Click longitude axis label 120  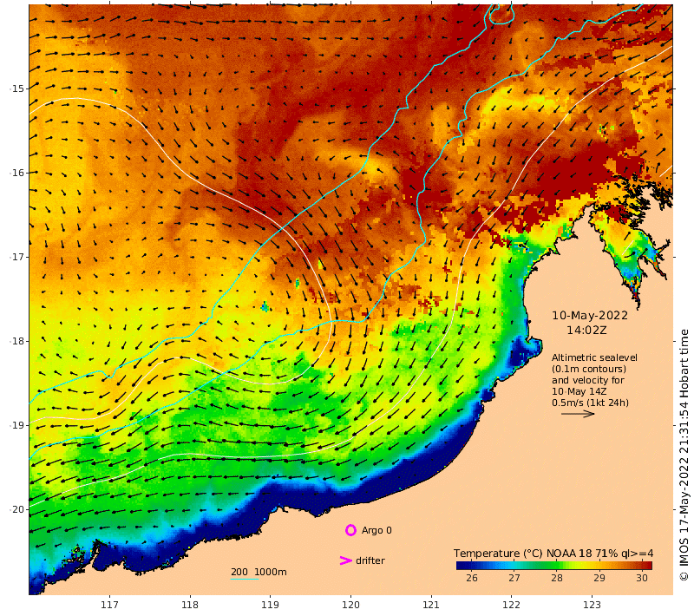[x=350, y=605]
